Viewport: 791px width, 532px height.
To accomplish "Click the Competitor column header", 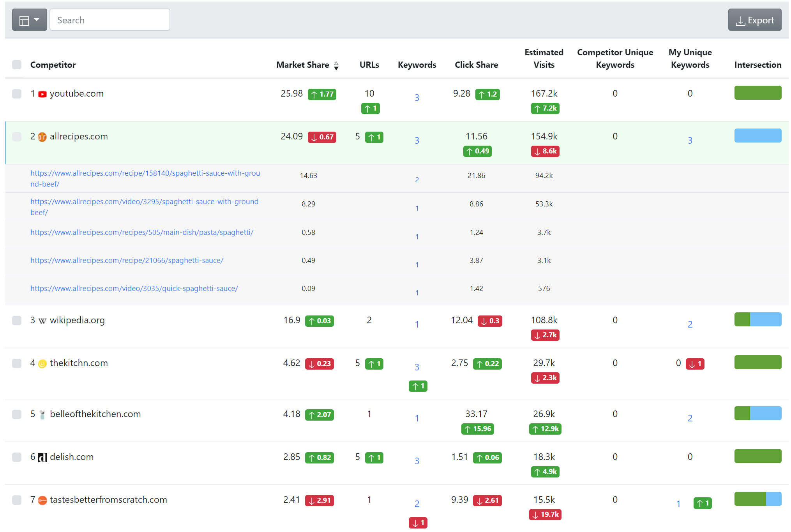I will pyautogui.click(x=53, y=65).
